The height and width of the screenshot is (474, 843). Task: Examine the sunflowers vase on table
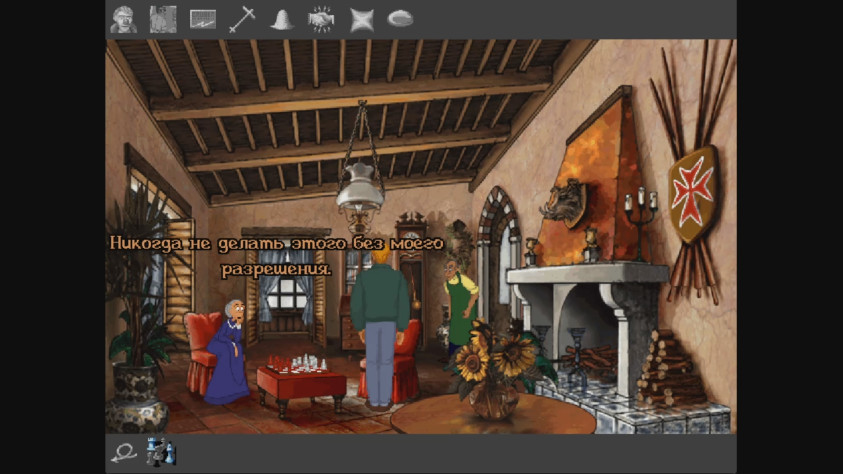(492, 371)
